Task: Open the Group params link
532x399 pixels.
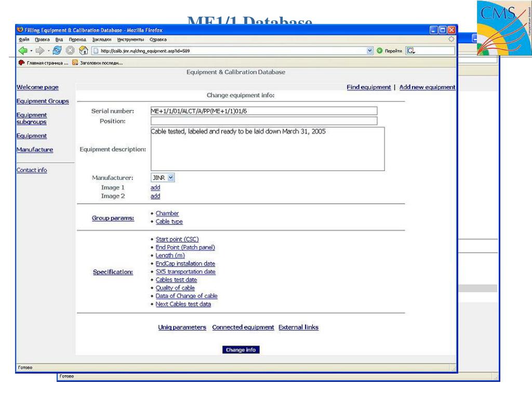Action: pos(113,218)
